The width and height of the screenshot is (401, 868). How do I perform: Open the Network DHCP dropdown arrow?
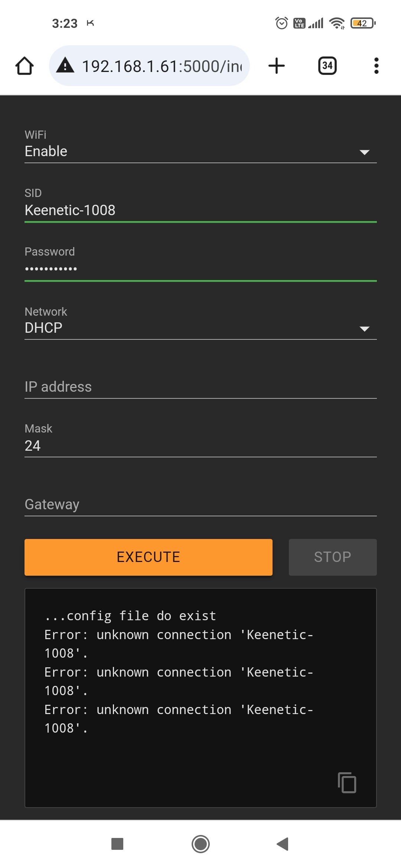point(365,329)
